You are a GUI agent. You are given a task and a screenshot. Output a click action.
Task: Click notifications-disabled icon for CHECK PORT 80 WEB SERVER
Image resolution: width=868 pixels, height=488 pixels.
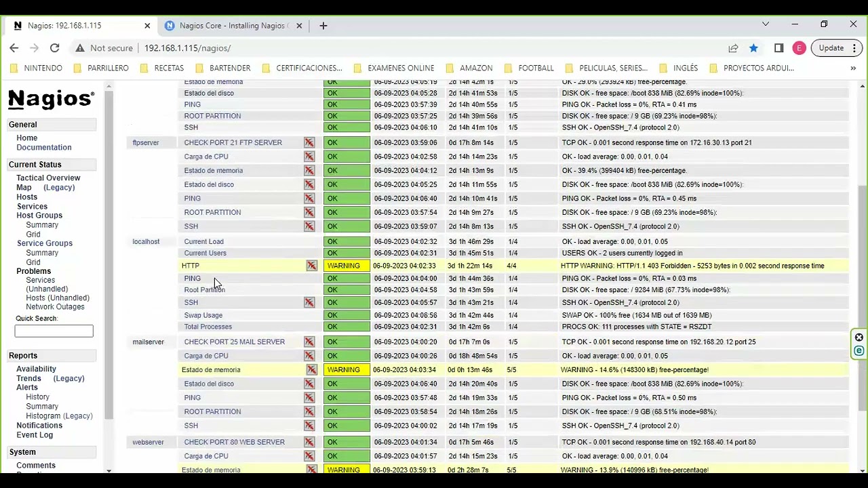[x=309, y=442]
